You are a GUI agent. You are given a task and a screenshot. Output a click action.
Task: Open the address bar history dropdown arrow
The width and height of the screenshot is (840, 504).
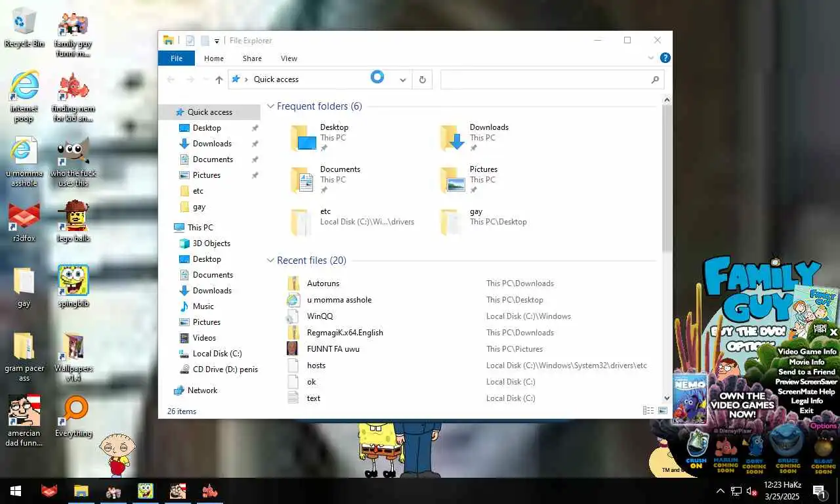[403, 79]
